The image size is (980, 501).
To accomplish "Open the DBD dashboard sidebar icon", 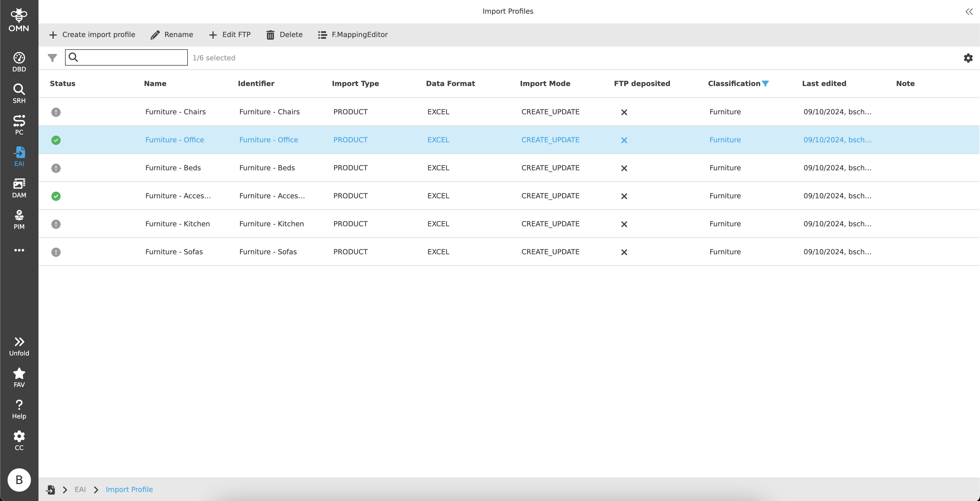I will click(x=19, y=61).
